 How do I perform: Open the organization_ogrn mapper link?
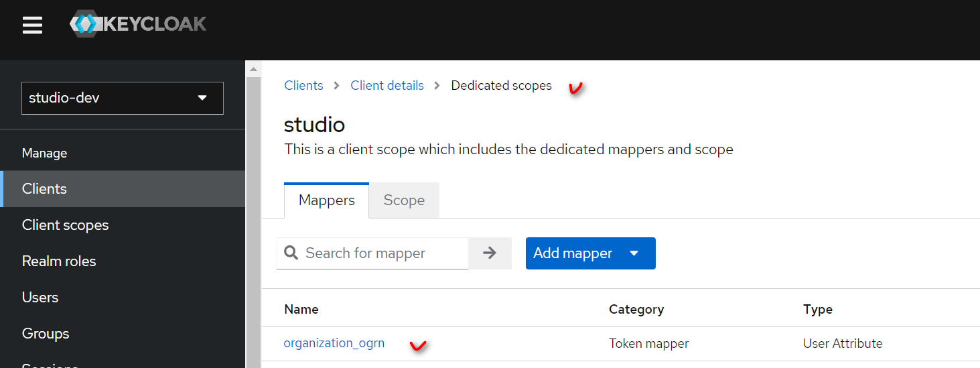coord(334,343)
